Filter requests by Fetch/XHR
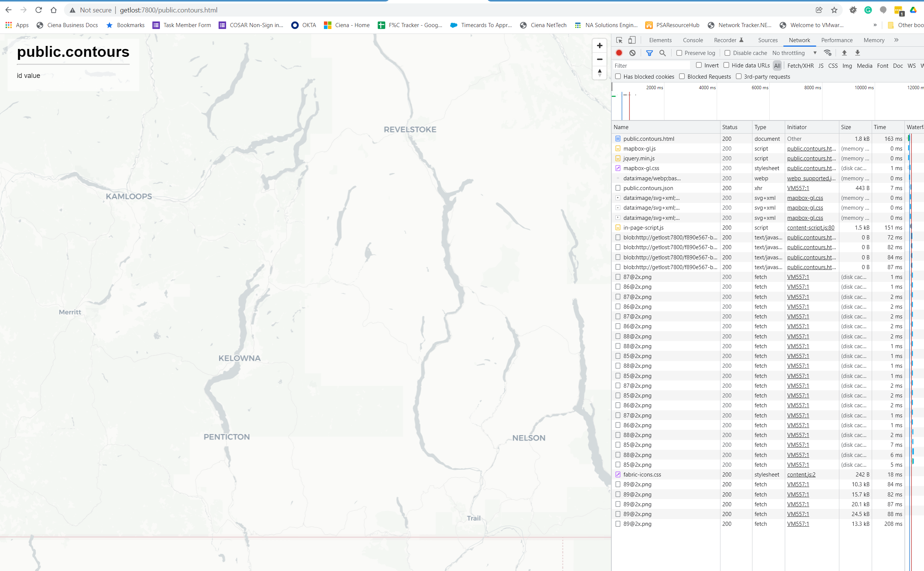Image resolution: width=924 pixels, height=571 pixels. tap(801, 65)
